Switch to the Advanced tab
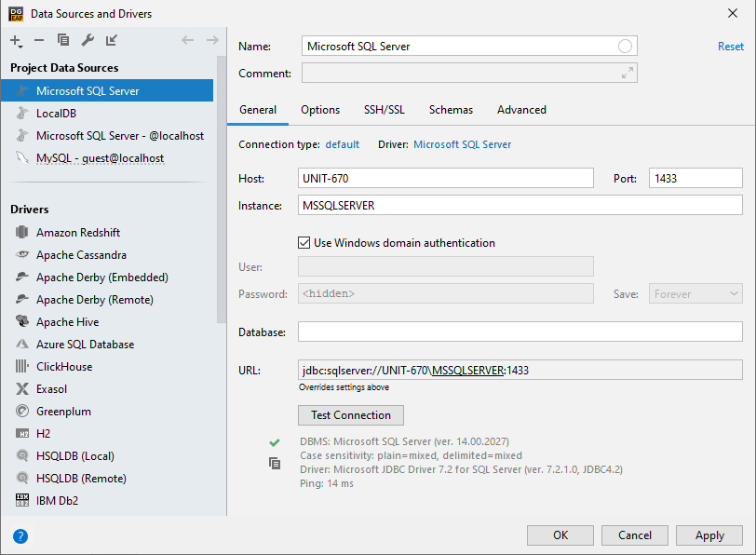Screen dimensions: 756x555 521,110
